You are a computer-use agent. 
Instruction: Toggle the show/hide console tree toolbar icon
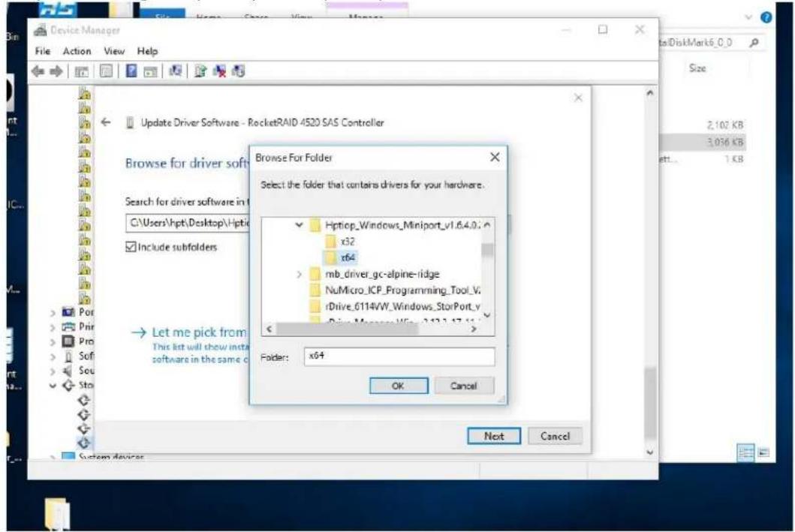[82, 71]
